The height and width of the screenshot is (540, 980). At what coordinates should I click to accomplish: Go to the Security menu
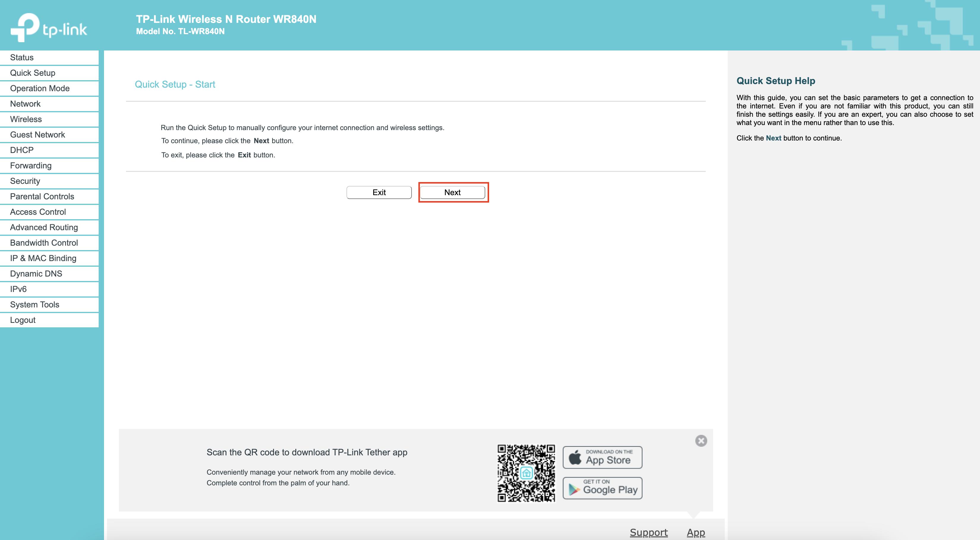49,181
